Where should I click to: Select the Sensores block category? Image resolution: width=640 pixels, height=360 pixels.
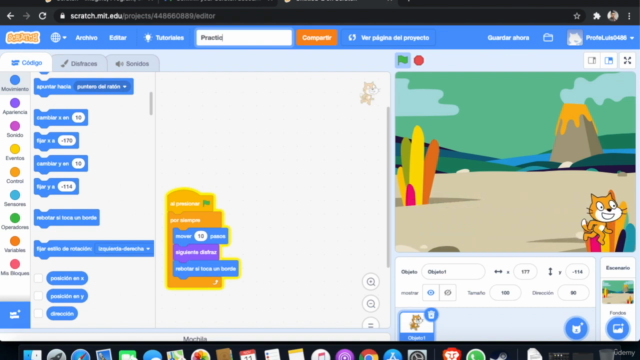(15, 198)
